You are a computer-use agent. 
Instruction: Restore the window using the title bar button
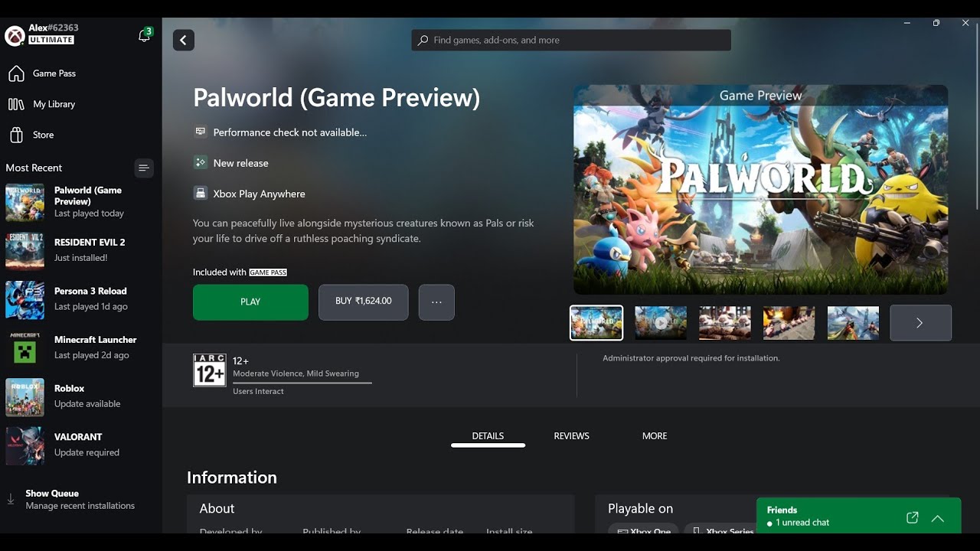point(936,23)
